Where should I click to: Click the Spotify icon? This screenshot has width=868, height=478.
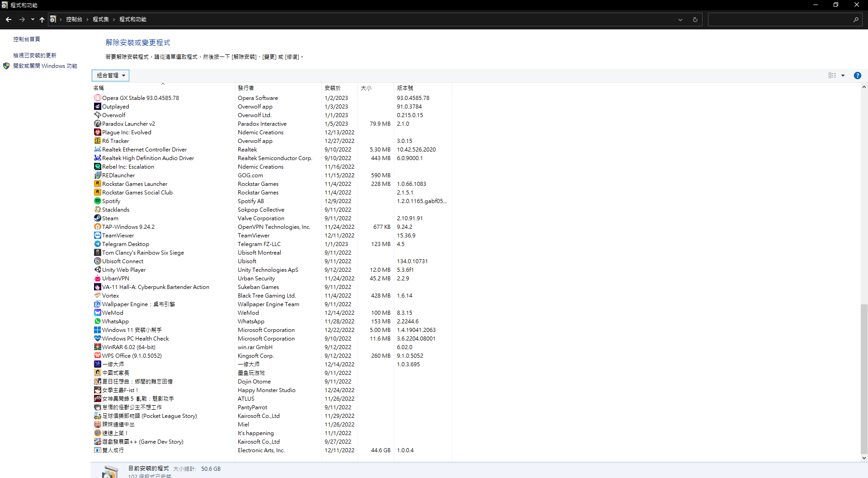(97, 201)
